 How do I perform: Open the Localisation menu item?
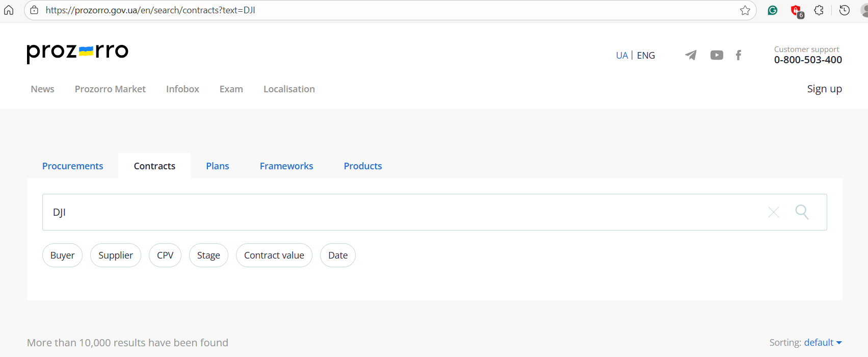[289, 89]
